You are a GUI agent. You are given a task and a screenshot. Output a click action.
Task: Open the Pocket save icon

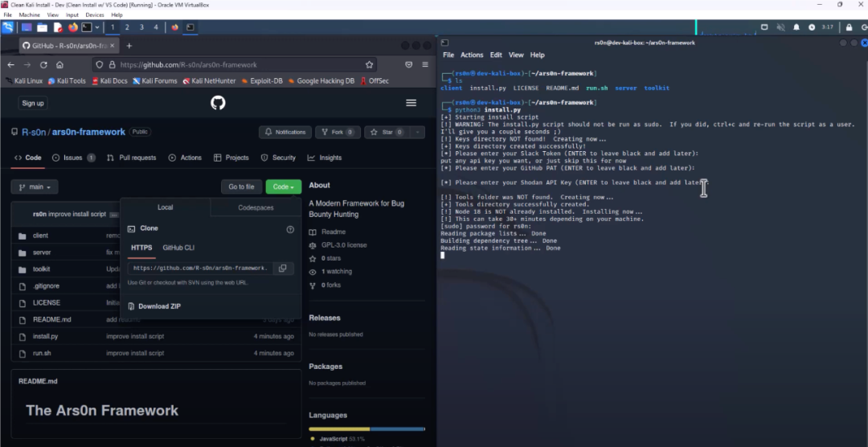click(408, 65)
